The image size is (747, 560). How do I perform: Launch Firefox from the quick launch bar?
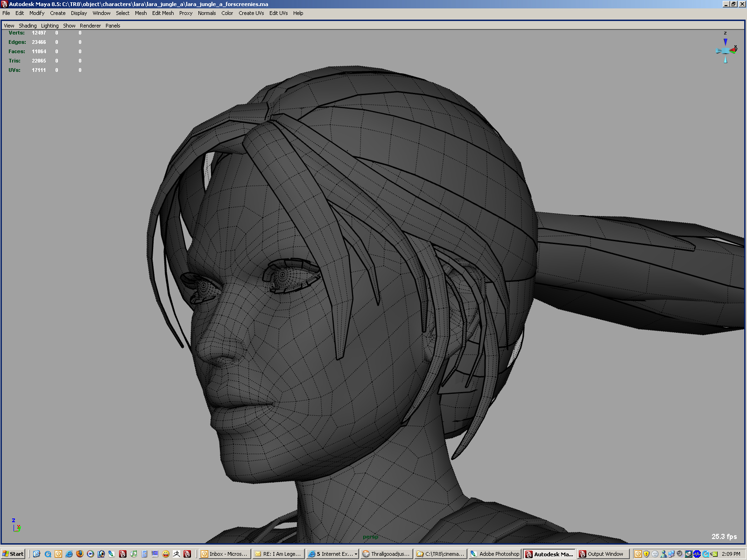(80, 554)
